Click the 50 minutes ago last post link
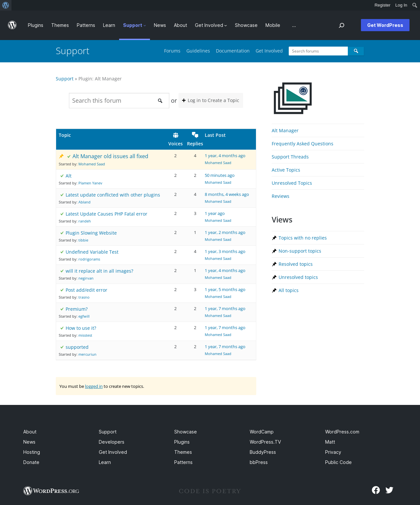This screenshot has width=420, height=505. pos(220,176)
